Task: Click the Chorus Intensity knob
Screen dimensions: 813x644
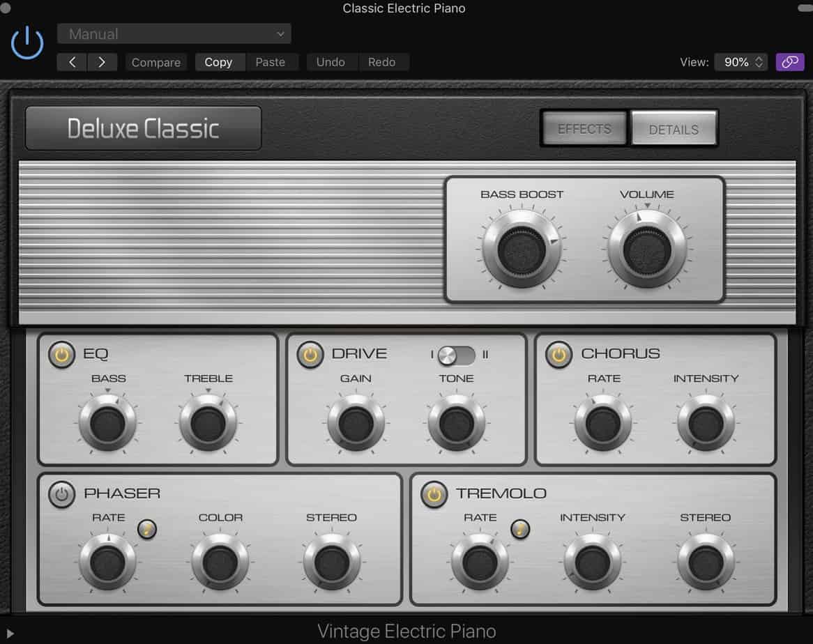Action: (706, 422)
